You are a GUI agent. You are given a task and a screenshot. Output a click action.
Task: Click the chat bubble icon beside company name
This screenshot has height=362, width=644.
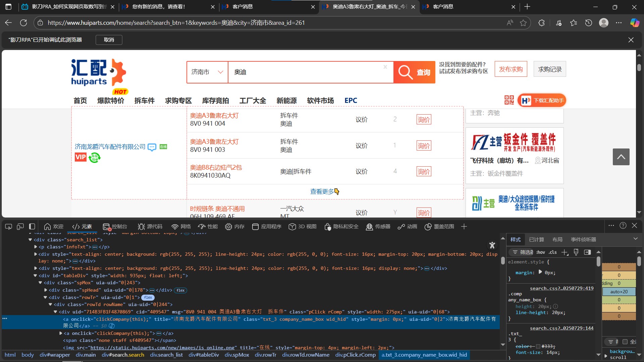pos(152,147)
